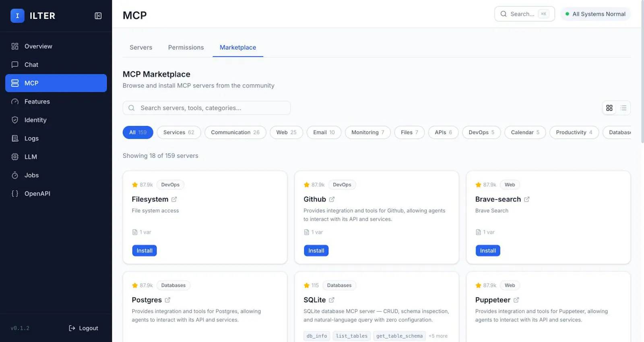
Task: Filter by Monitoring category
Action: coord(368,133)
